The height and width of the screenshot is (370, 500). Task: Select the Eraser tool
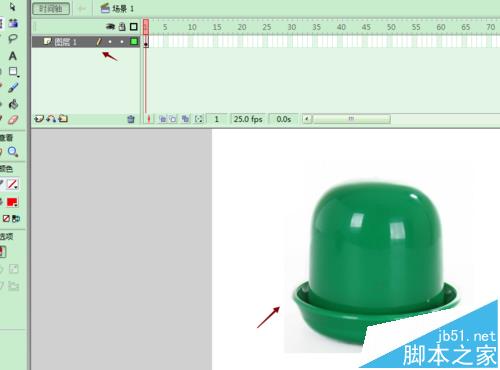(x=13, y=120)
